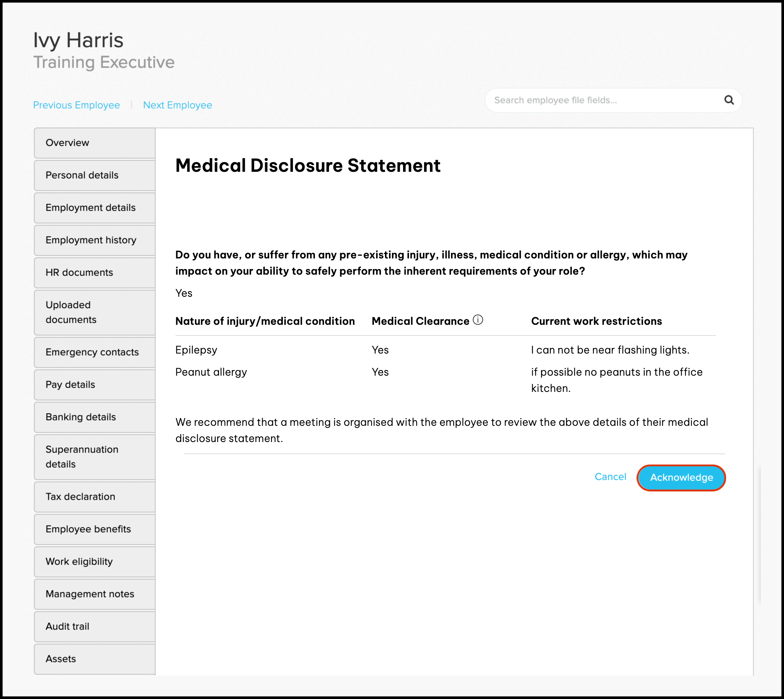Select the HR documents tab
This screenshot has width=784, height=699.
coord(95,273)
